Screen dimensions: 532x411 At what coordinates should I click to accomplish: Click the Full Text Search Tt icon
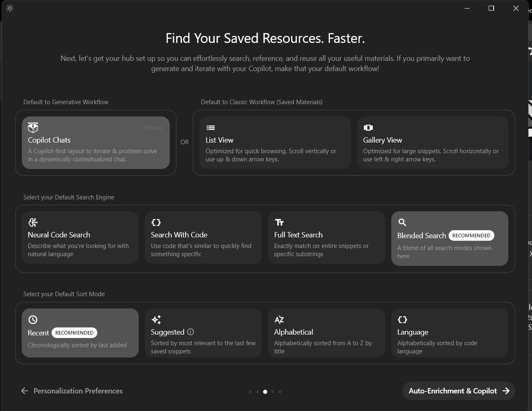(x=280, y=222)
